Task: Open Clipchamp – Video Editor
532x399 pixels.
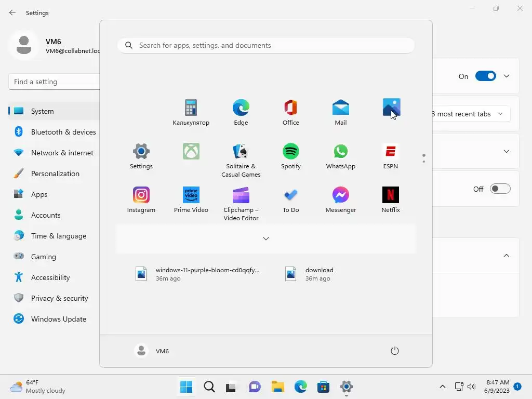Action: [x=241, y=204]
